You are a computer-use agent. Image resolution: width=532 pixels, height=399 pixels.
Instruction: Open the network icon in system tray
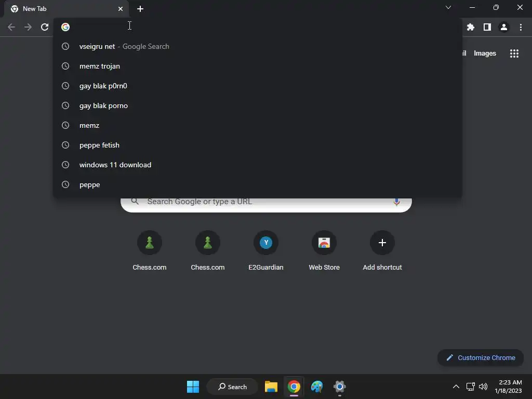(470, 387)
